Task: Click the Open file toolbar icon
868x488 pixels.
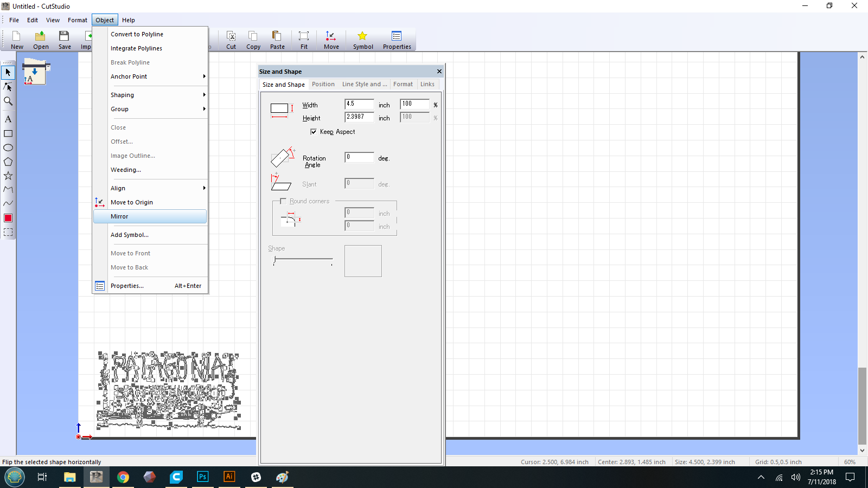Action: tap(41, 40)
